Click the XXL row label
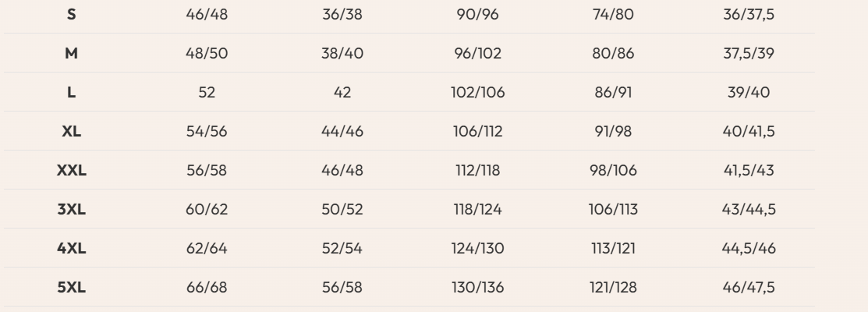Image resolution: width=868 pixels, height=312 pixels. (72, 171)
